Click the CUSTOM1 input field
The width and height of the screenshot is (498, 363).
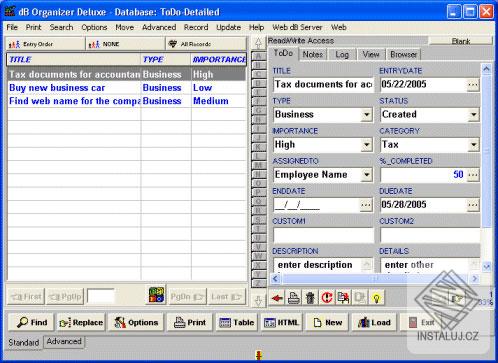323,235
